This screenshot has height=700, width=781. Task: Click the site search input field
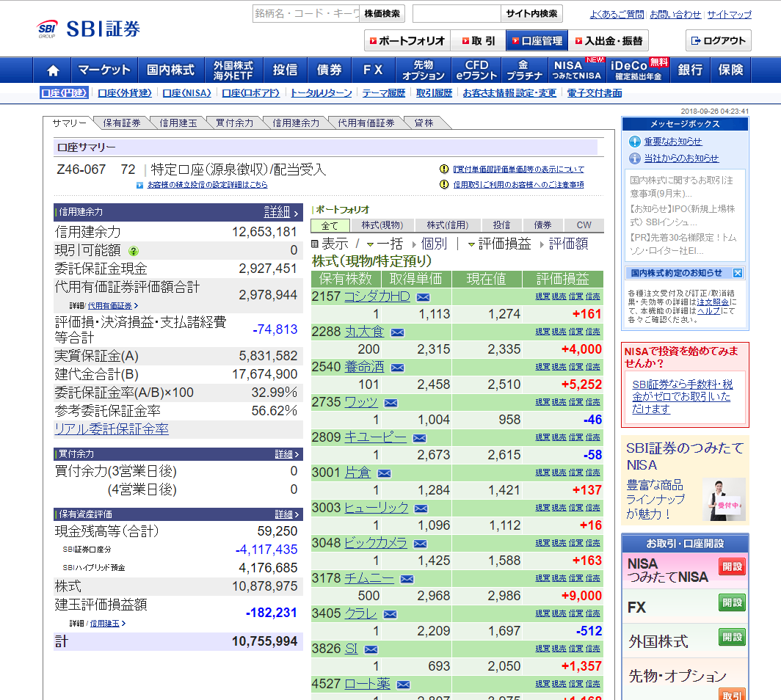457,13
